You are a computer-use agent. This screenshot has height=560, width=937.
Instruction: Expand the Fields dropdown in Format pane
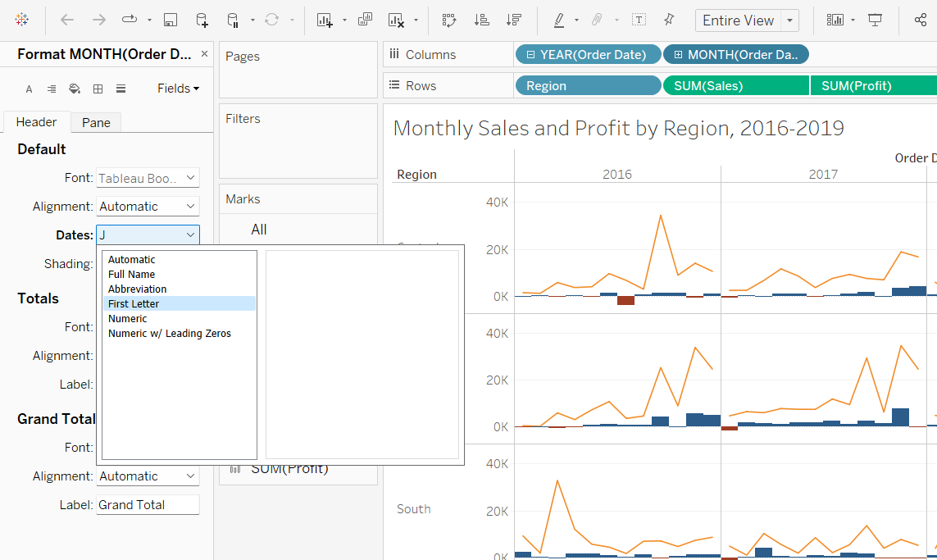pos(178,89)
